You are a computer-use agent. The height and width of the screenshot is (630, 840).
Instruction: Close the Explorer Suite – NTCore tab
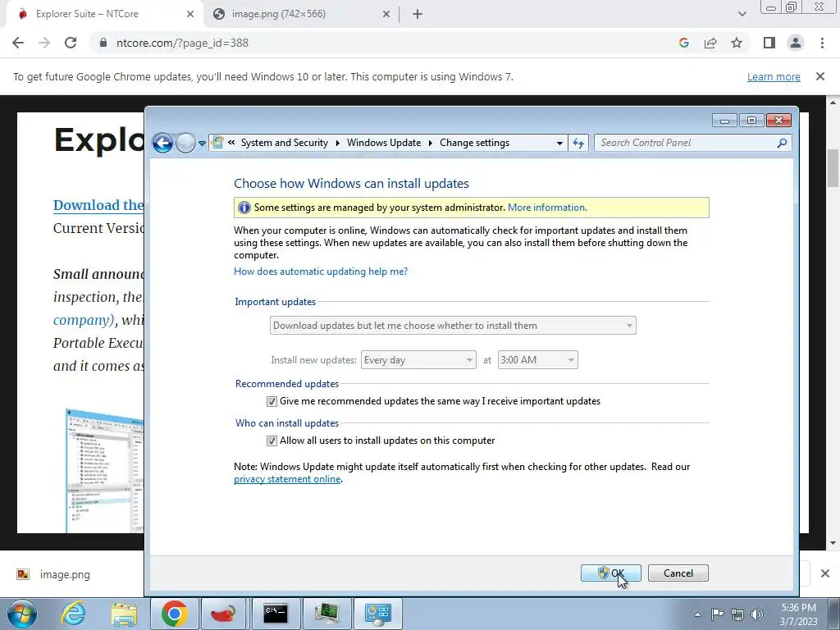(190, 14)
